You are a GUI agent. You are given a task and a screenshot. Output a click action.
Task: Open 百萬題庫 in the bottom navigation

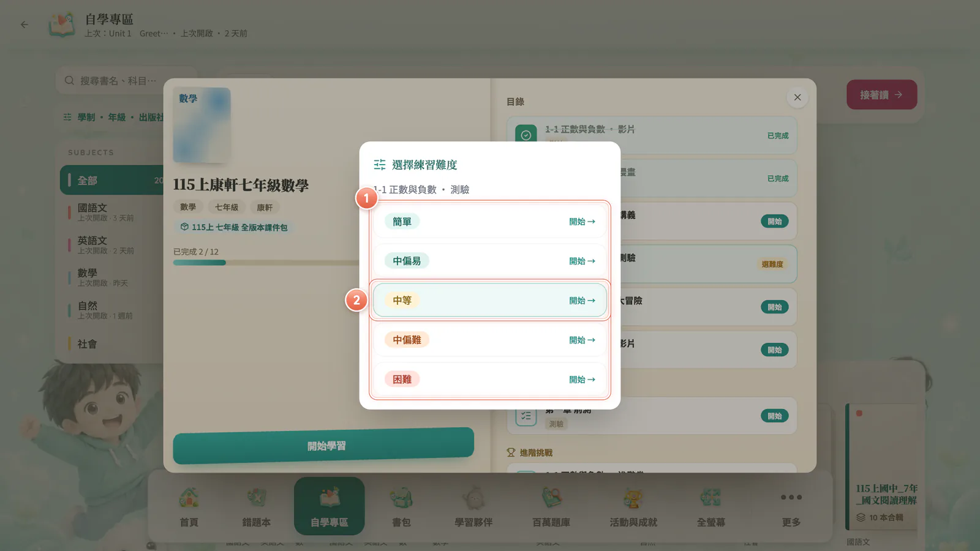point(551,506)
